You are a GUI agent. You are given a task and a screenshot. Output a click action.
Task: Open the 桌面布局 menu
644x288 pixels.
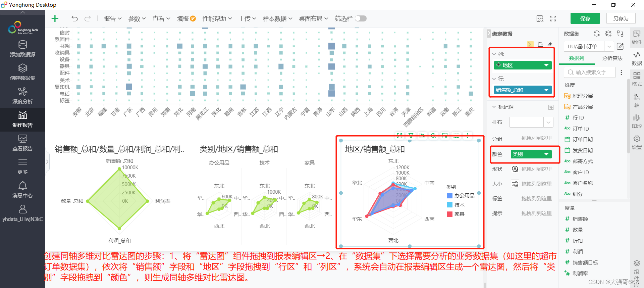click(314, 19)
